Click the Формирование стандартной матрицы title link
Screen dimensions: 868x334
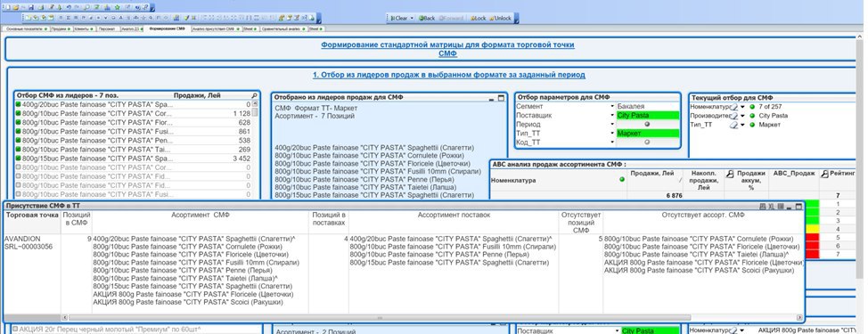point(447,49)
